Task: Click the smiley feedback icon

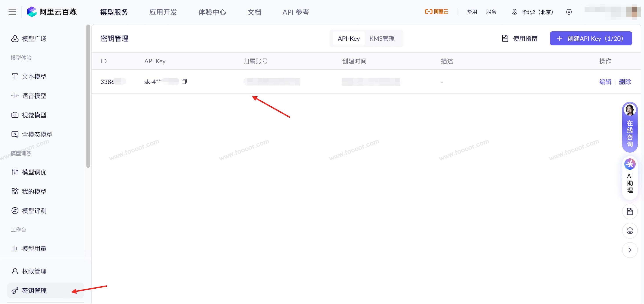Action: click(x=629, y=231)
